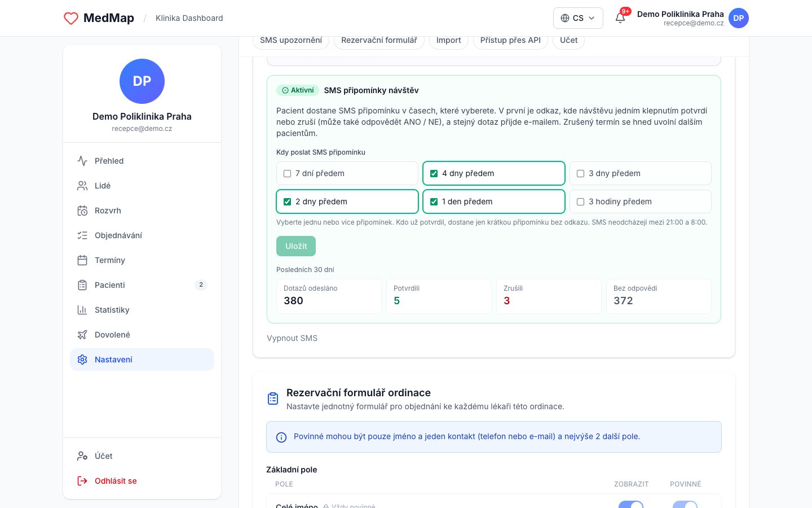Enable the "3 hodiny předem" reminder
812x508 pixels.
coord(581,202)
